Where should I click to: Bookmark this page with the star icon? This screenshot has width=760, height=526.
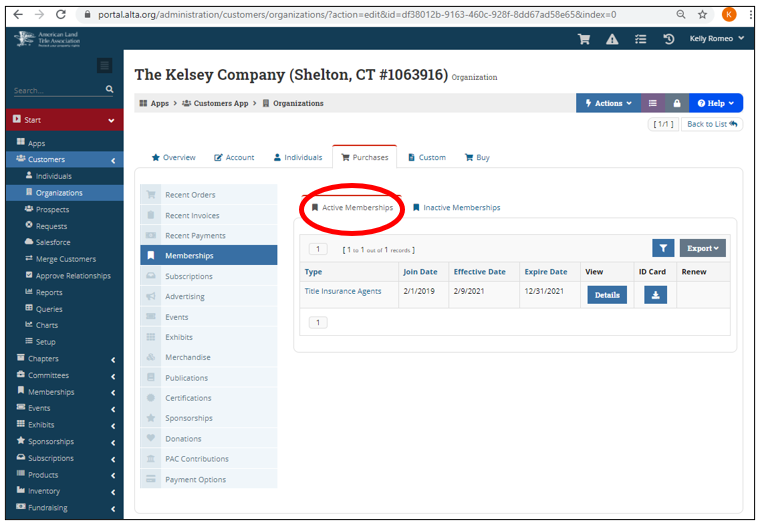[702, 15]
